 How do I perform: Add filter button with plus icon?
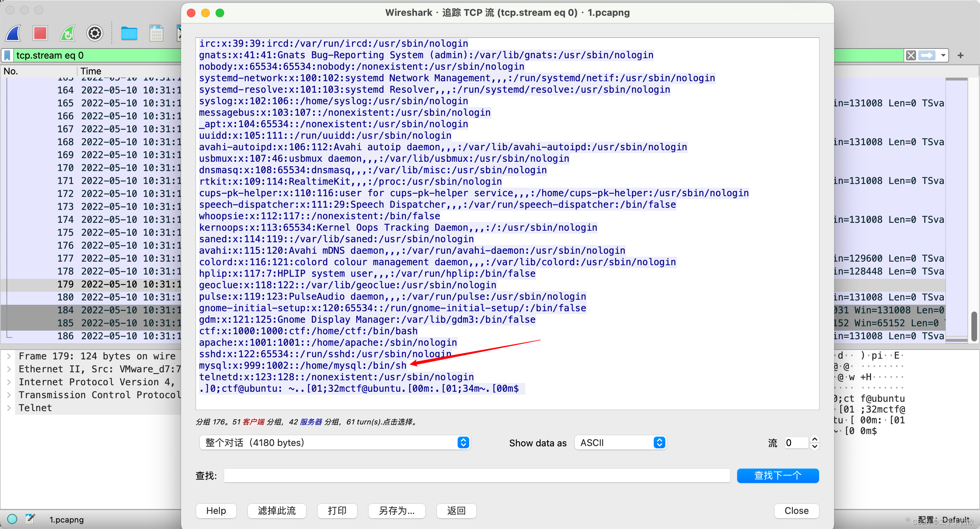coord(960,56)
